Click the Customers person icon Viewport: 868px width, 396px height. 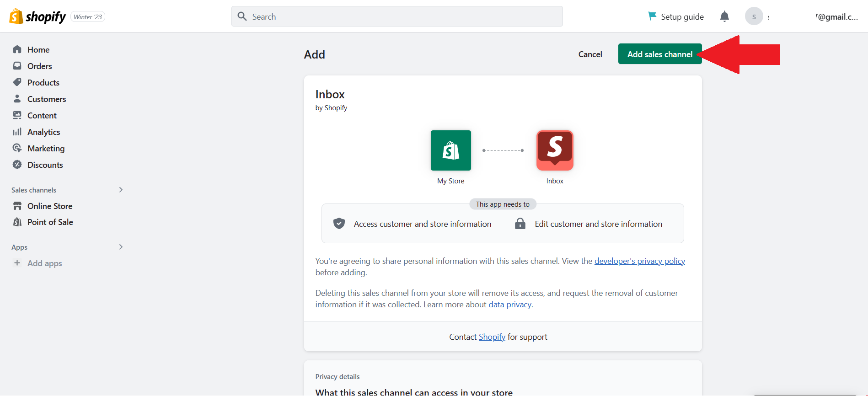point(17,99)
